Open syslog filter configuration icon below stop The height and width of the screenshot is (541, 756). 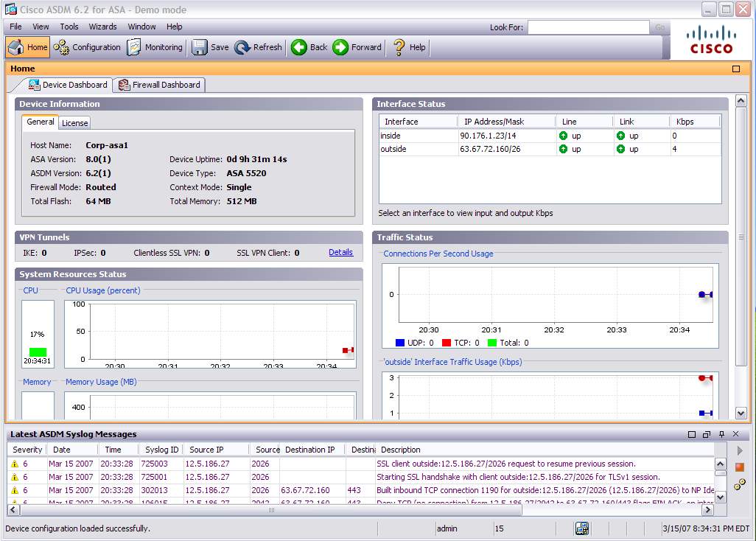coord(740,484)
